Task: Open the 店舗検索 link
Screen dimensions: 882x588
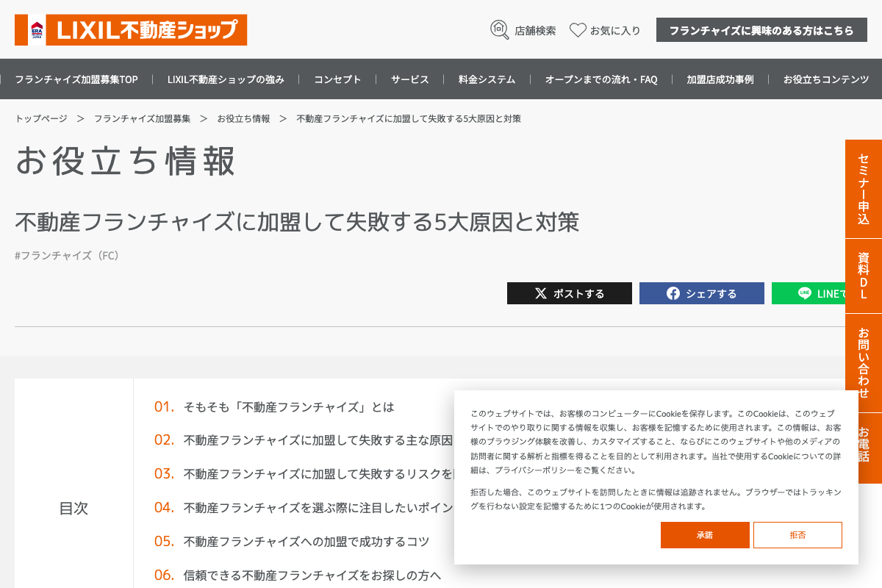Action: click(523, 30)
